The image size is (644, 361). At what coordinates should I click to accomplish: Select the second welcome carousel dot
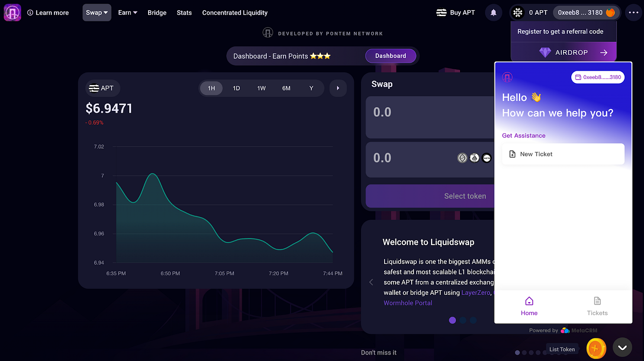click(463, 320)
